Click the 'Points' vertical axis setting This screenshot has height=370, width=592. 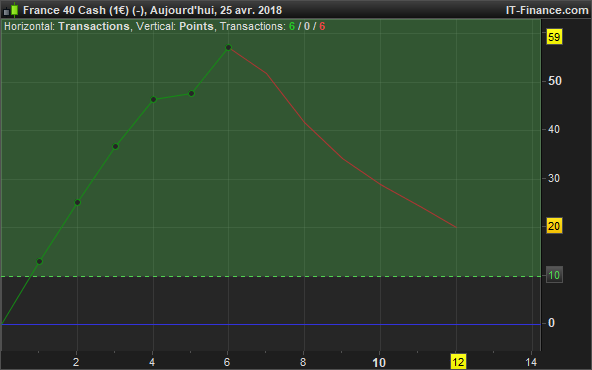[x=196, y=26]
